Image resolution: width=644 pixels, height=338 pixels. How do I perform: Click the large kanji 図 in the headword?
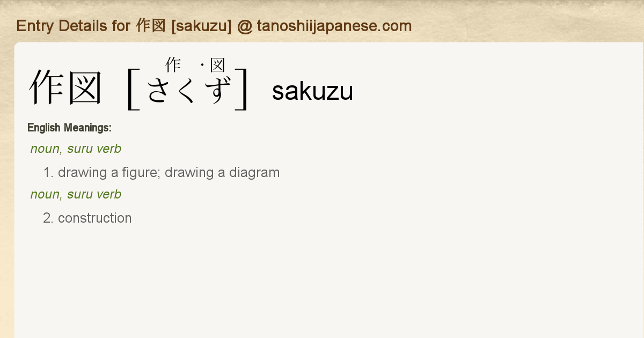(x=85, y=88)
